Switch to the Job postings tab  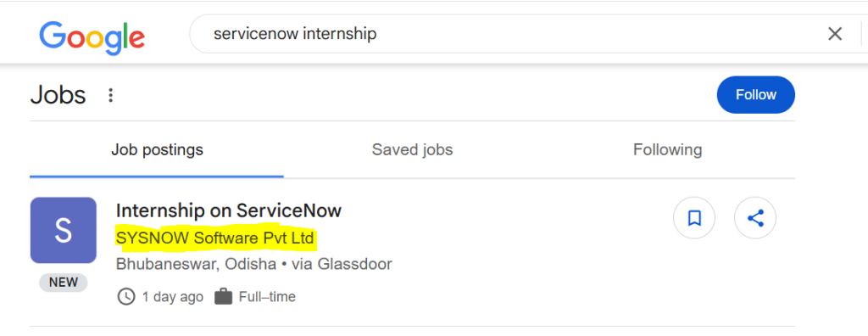tap(157, 149)
